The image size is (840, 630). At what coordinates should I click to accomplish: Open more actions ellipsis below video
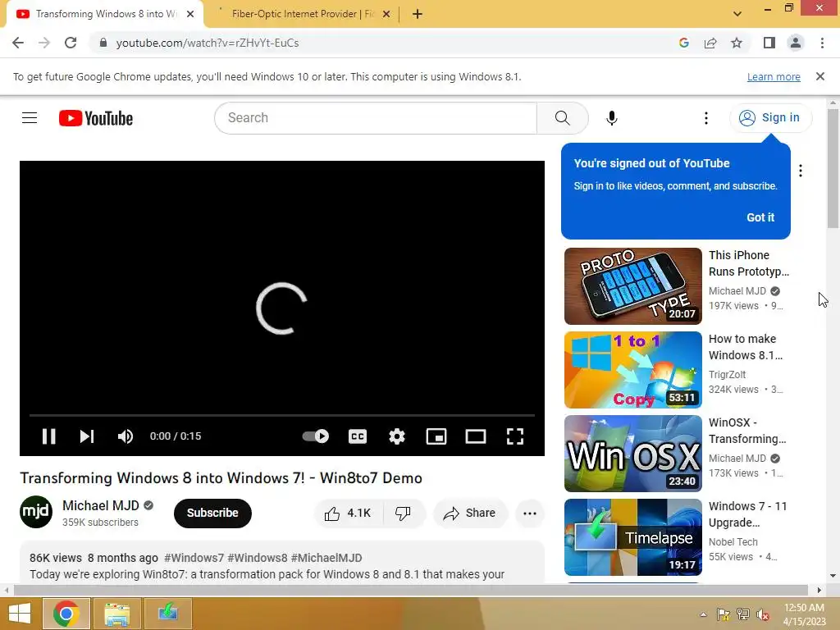(x=530, y=514)
